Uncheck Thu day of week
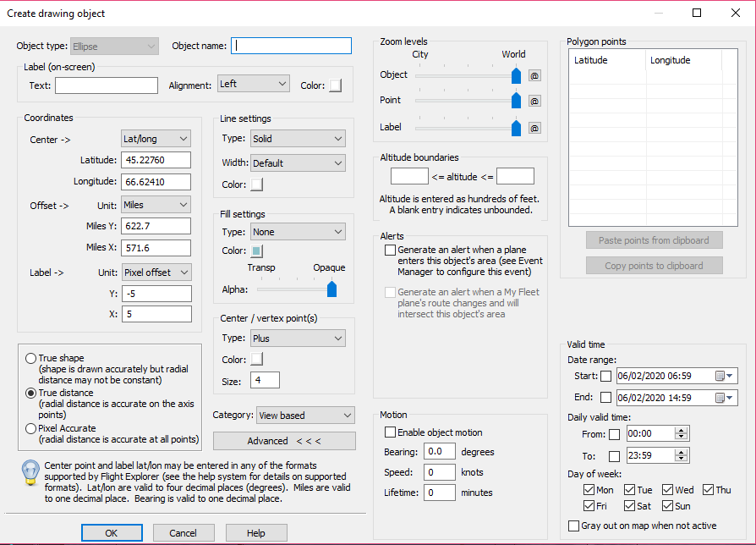 tap(709, 490)
